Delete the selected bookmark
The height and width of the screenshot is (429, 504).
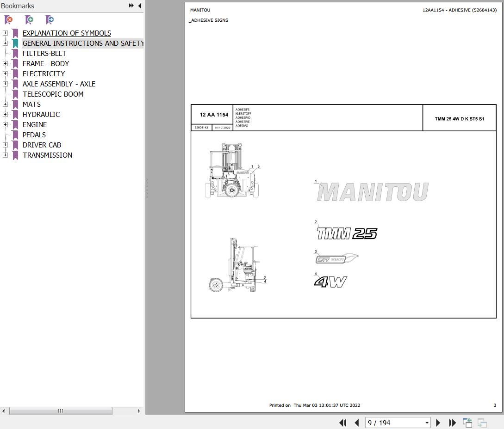tap(8, 20)
